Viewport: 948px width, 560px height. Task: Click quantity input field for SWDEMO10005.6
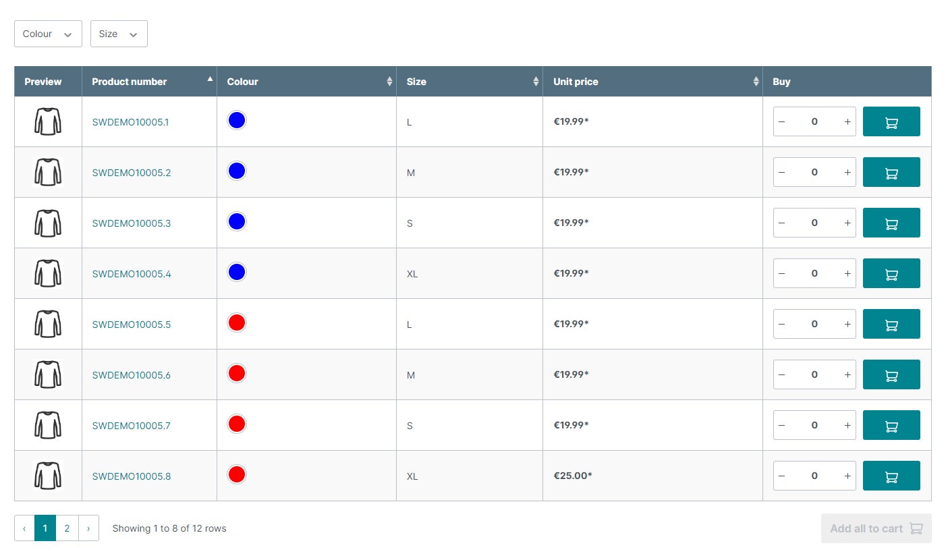point(814,374)
